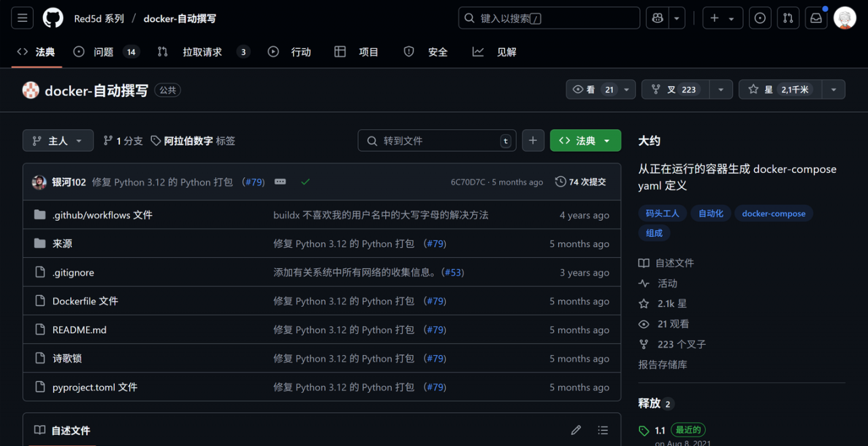Open the issues circle-dot icon in header
The height and width of the screenshot is (446, 868).
click(759, 18)
